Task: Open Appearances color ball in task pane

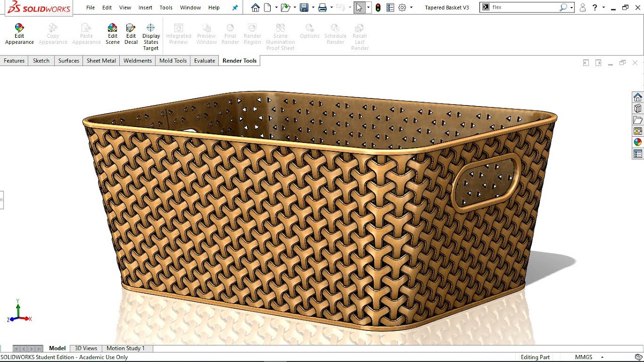Action: coord(638,142)
